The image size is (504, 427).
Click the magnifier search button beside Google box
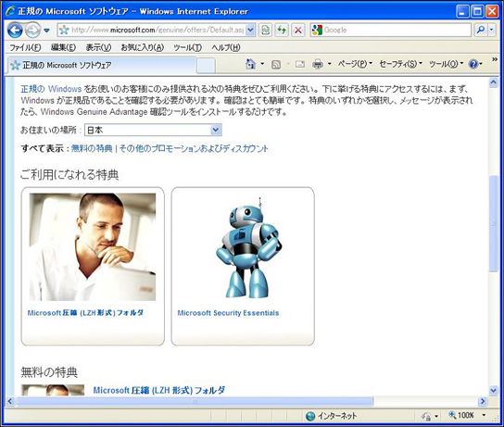(481, 31)
